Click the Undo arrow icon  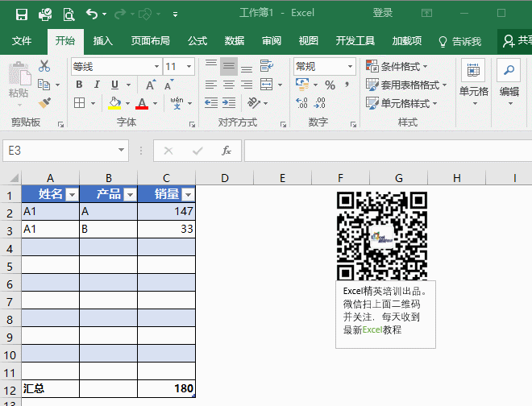pos(91,14)
